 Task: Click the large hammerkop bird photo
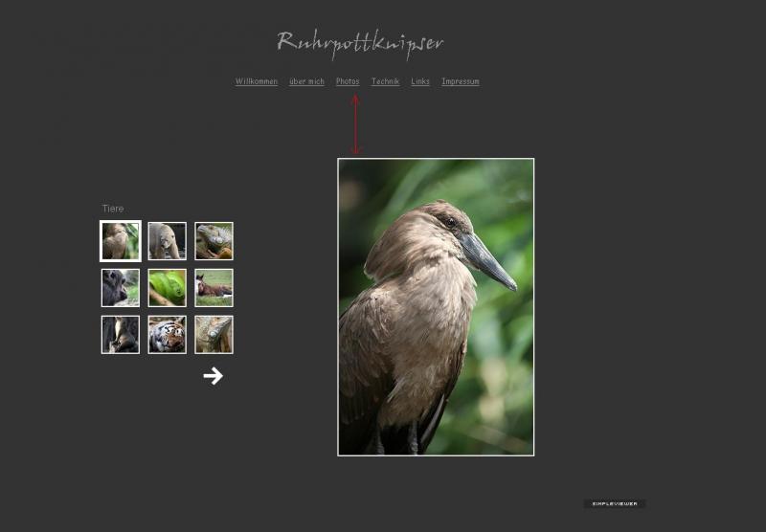436,306
